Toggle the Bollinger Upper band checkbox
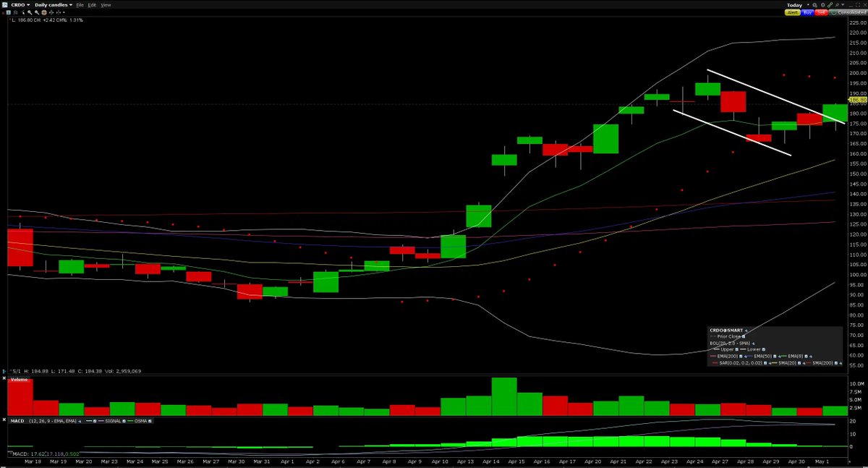 point(736,349)
